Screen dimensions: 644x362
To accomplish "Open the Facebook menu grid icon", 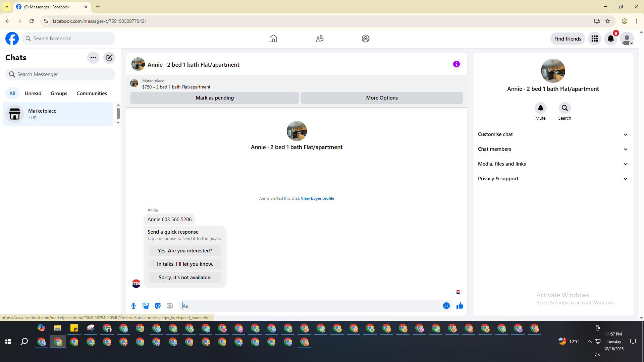I will click(595, 39).
